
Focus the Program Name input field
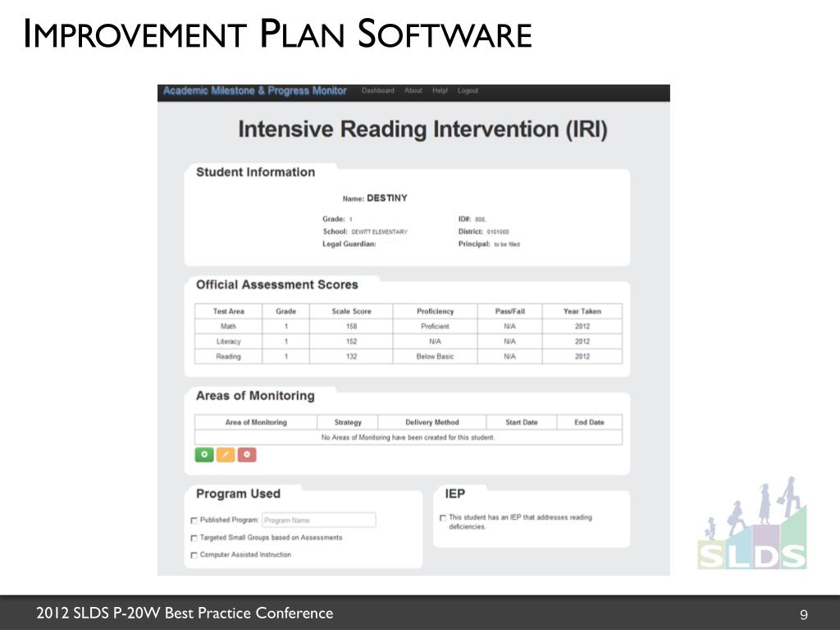[319, 520]
